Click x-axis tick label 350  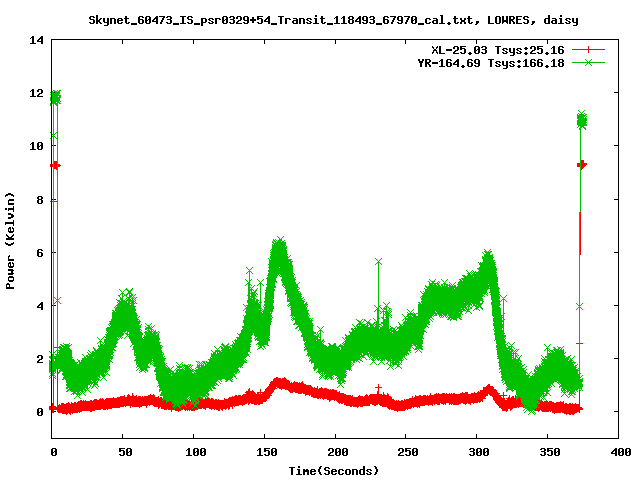(x=550, y=452)
